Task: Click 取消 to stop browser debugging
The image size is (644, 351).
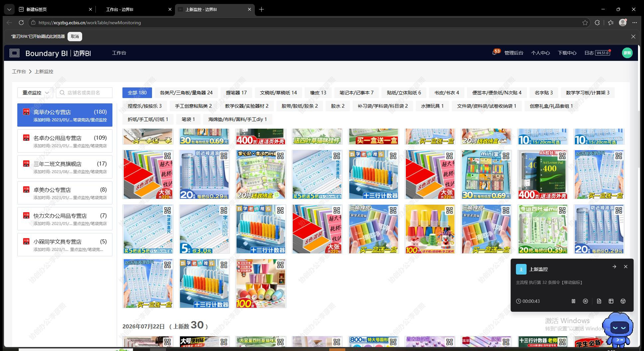Action: pos(75,37)
